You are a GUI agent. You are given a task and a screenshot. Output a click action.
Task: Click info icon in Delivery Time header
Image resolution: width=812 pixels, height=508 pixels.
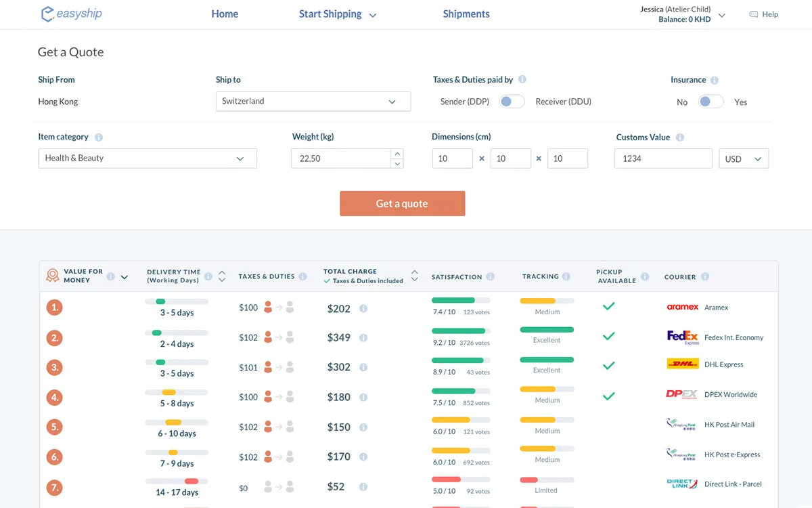(208, 276)
